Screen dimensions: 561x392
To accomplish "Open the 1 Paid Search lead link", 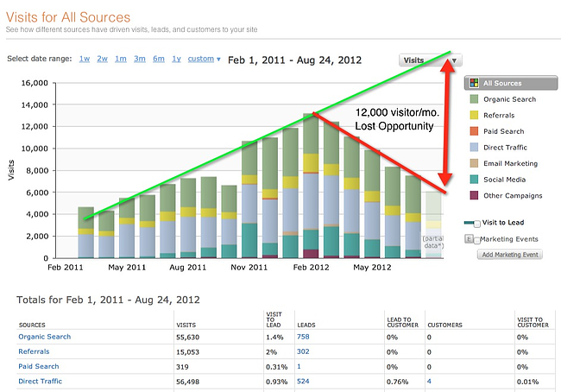I will point(299,366).
